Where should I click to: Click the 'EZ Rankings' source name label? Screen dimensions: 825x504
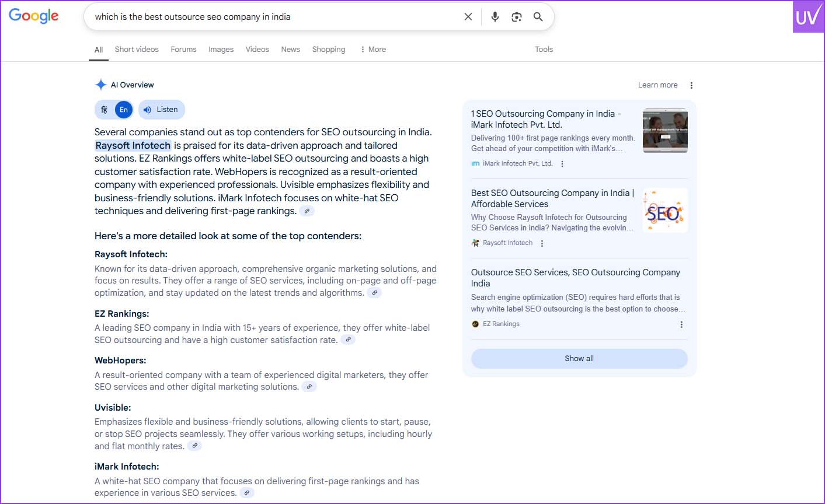click(x=501, y=324)
